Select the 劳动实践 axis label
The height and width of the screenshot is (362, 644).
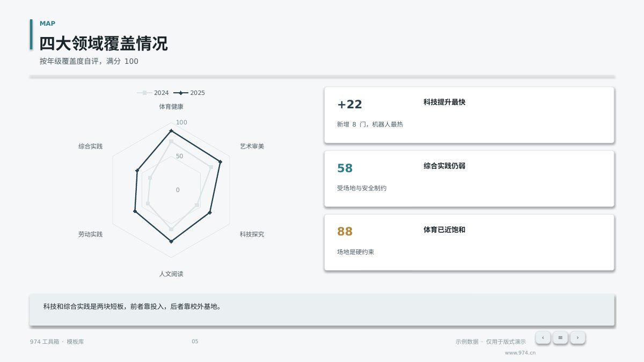[90, 234]
